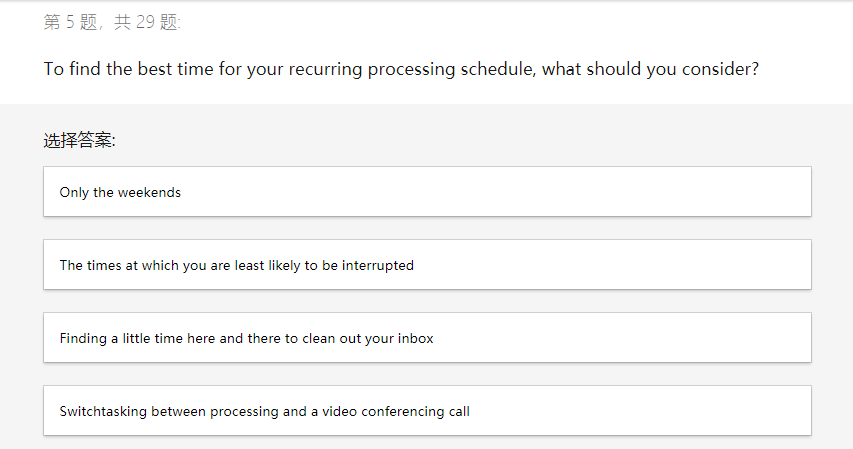Click the '第 5 题, 共 29 题' question counter
The height and width of the screenshot is (449, 853).
112,22
